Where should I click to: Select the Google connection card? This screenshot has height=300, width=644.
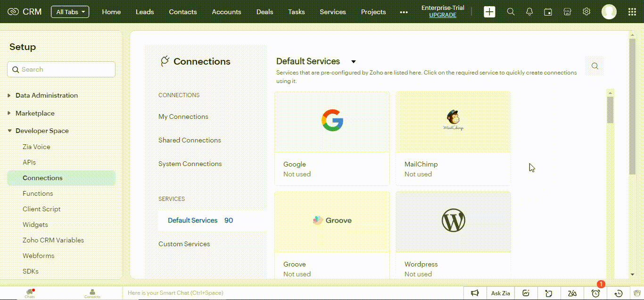click(332, 137)
